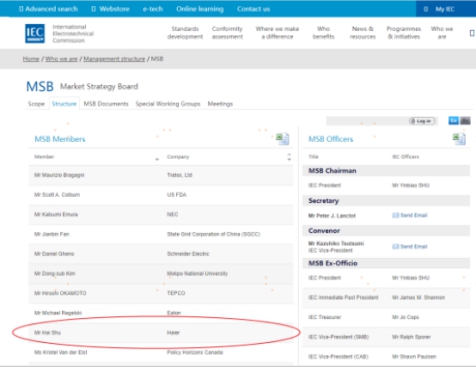
Task: Open Online learning in top bar
Action: pyautogui.click(x=200, y=9)
